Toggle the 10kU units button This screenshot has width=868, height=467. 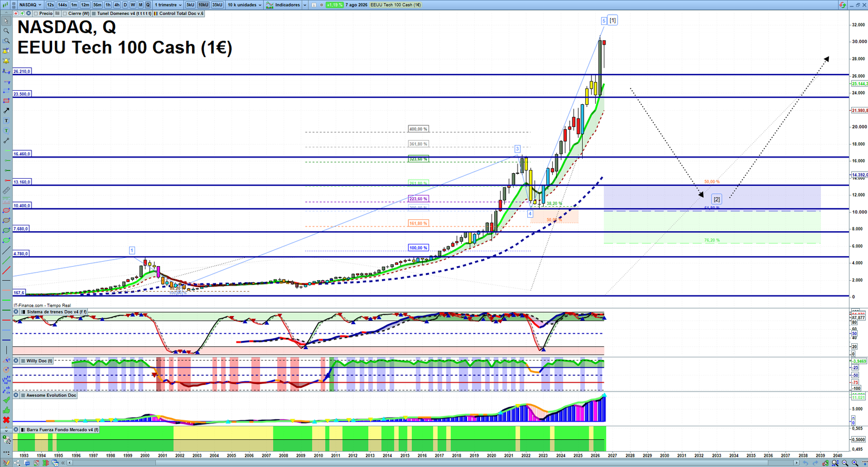[x=203, y=5]
